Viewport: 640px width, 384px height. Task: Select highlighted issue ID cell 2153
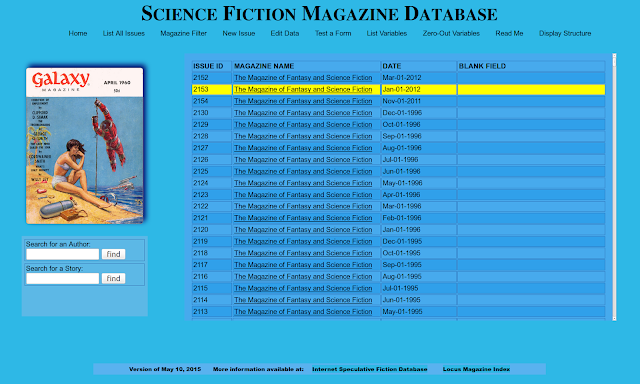(x=212, y=89)
